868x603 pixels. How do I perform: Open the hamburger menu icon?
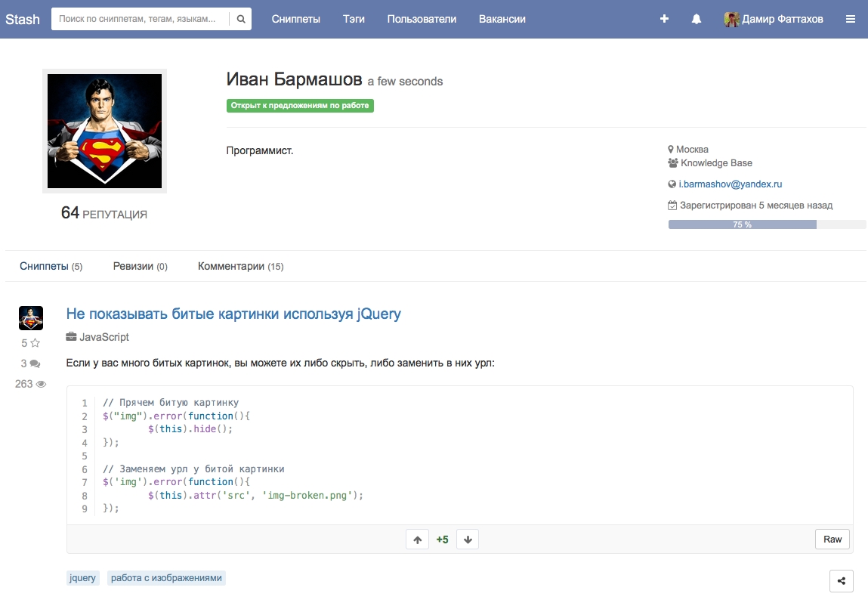(851, 19)
